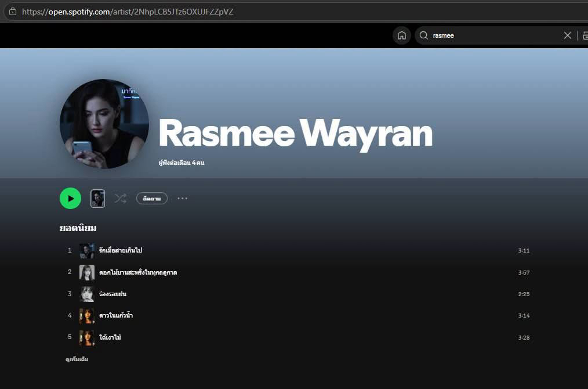
Task: Click the 2:25 duration of track 3
Action: tap(524, 294)
